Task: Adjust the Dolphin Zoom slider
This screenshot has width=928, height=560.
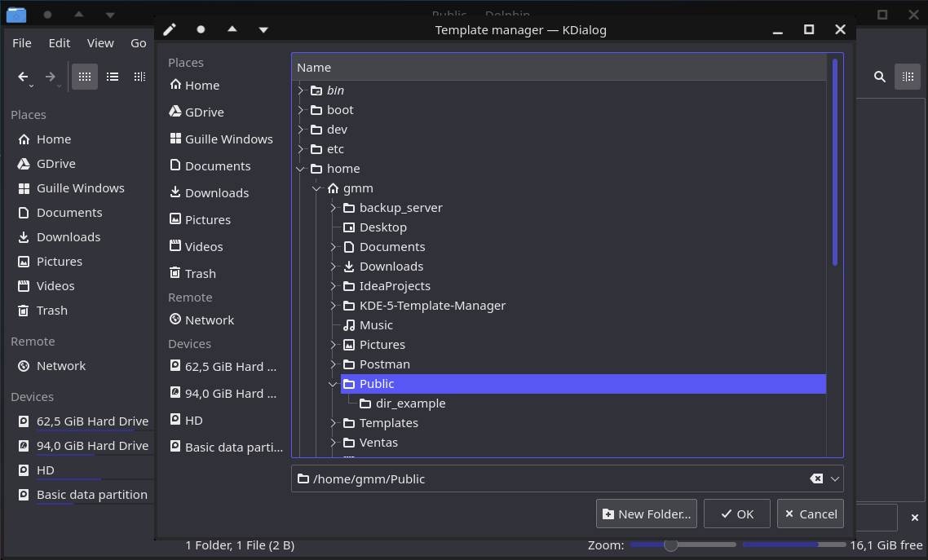Action: click(683, 545)
